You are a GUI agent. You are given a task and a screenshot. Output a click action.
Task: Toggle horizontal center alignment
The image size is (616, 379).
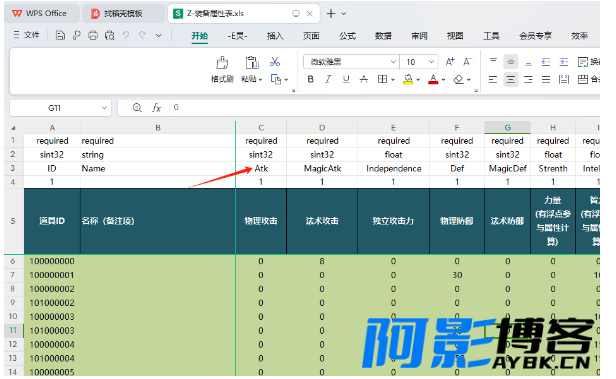pos(511,79)
